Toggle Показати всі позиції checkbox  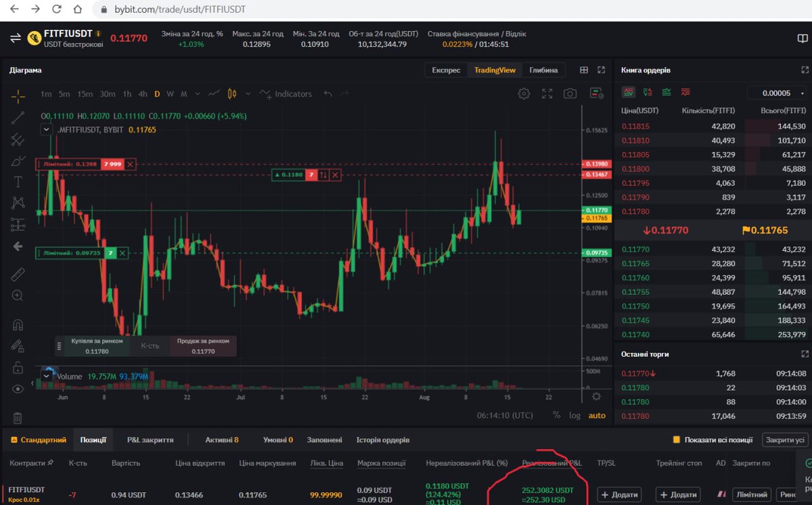click(676, 440)
